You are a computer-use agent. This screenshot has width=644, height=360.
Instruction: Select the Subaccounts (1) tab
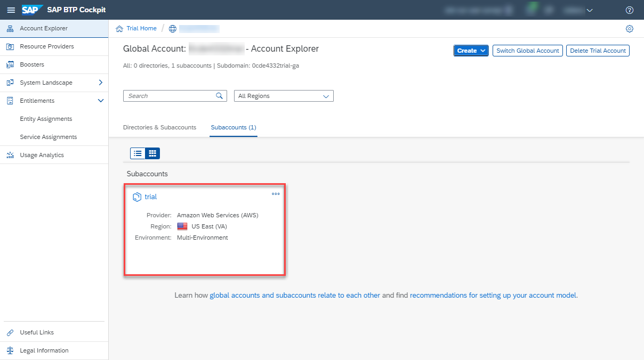pos(234,128)
